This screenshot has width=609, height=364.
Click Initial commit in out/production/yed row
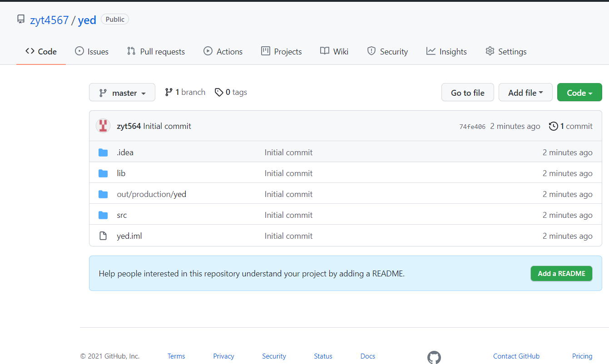(x=288, y=194)
